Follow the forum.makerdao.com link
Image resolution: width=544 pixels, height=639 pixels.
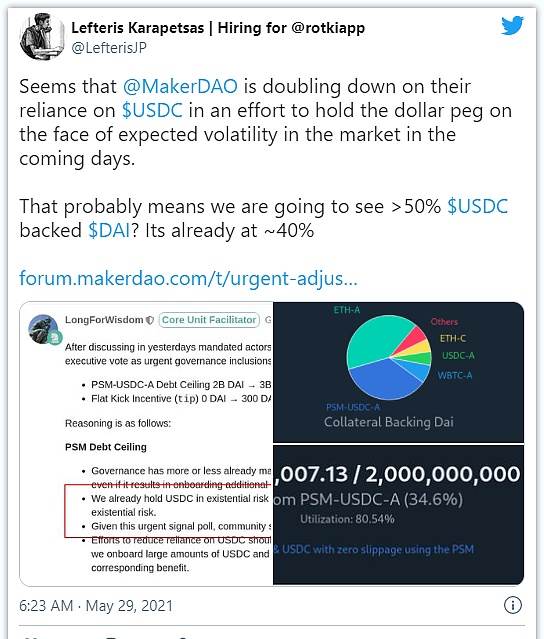[x=188, y=278]
